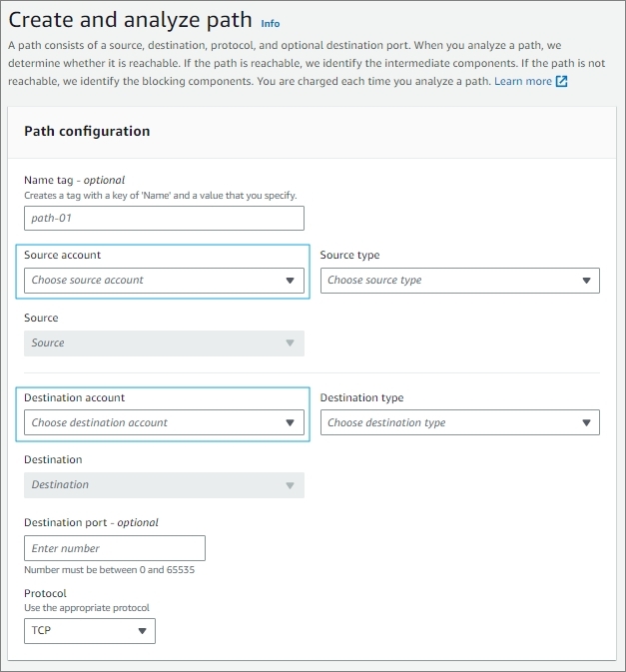Focus the Name tag path-01 field
626x672 pixels.
[x=164, y=218]
